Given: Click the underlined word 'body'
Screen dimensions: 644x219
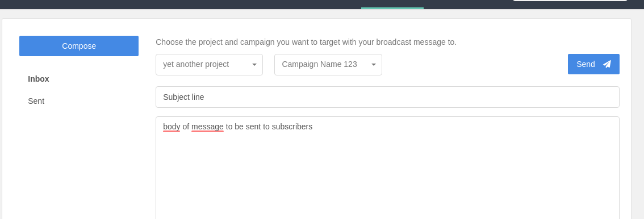Looking at the screenshot, I should (172, 127).
